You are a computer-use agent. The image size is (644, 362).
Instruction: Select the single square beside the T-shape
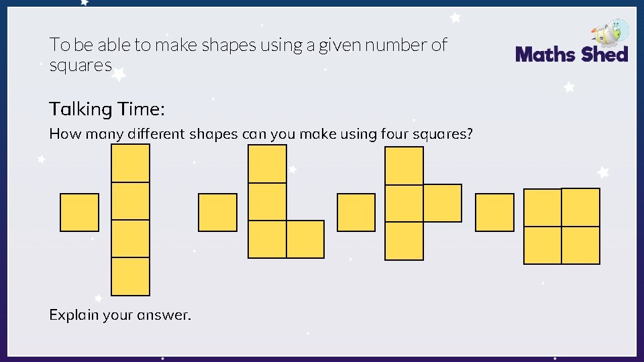coord(356,213)
